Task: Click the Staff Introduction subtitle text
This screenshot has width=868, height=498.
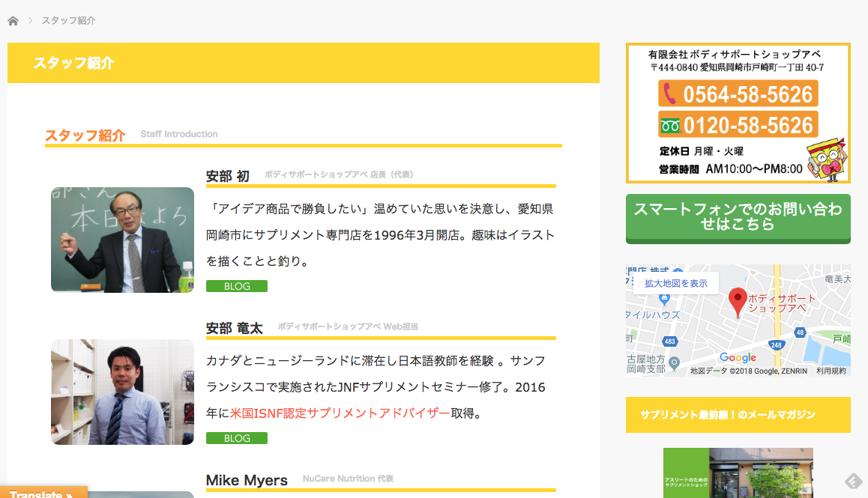Action: pyautogui.click(x=179, y=134)
